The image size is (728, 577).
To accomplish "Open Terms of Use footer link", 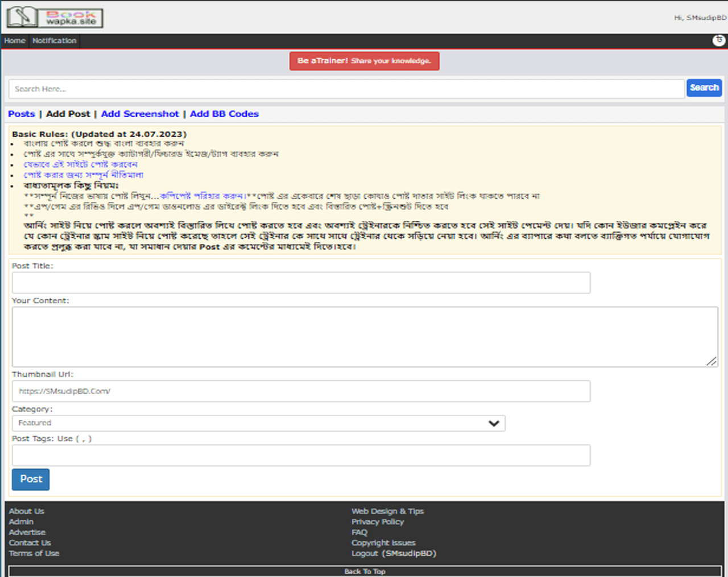I will 34,553.
